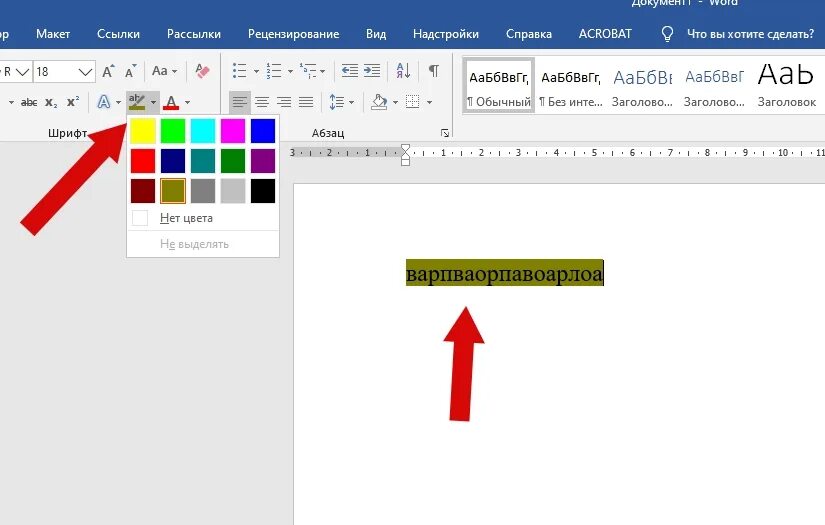Toggle Justify paragraph alignment
825x525 pixels.
306,102
